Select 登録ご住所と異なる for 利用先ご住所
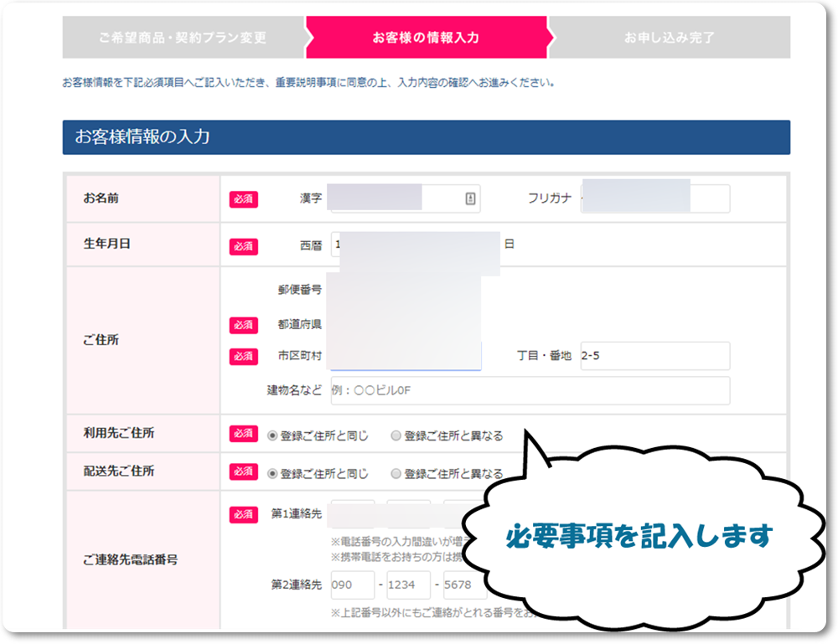 pyautogui.click(x=396, y=435)
